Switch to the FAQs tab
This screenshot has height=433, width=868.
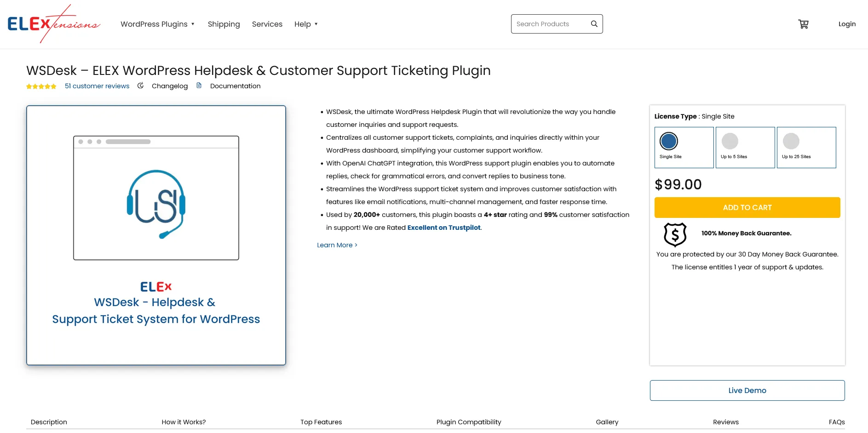pos(837,422)
